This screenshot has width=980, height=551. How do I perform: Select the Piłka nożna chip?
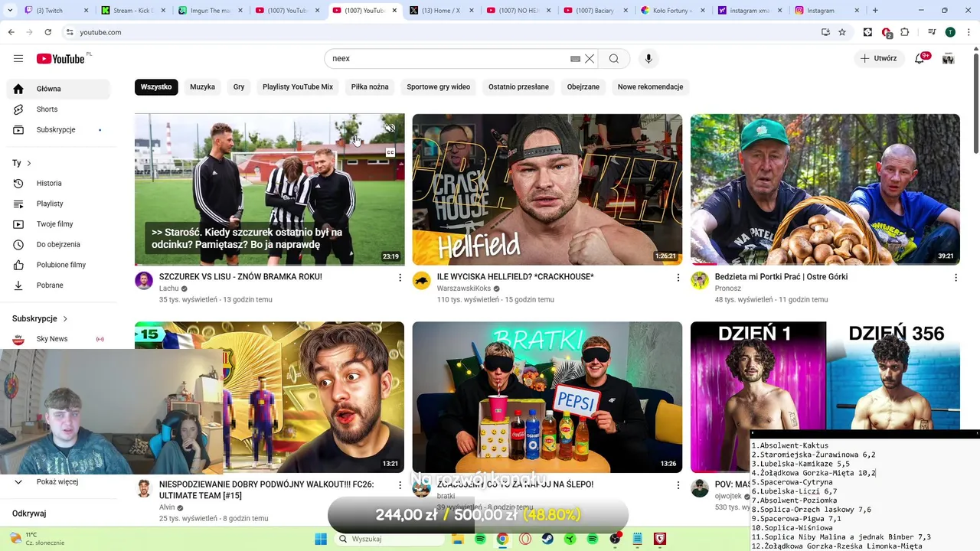(370, 87)
